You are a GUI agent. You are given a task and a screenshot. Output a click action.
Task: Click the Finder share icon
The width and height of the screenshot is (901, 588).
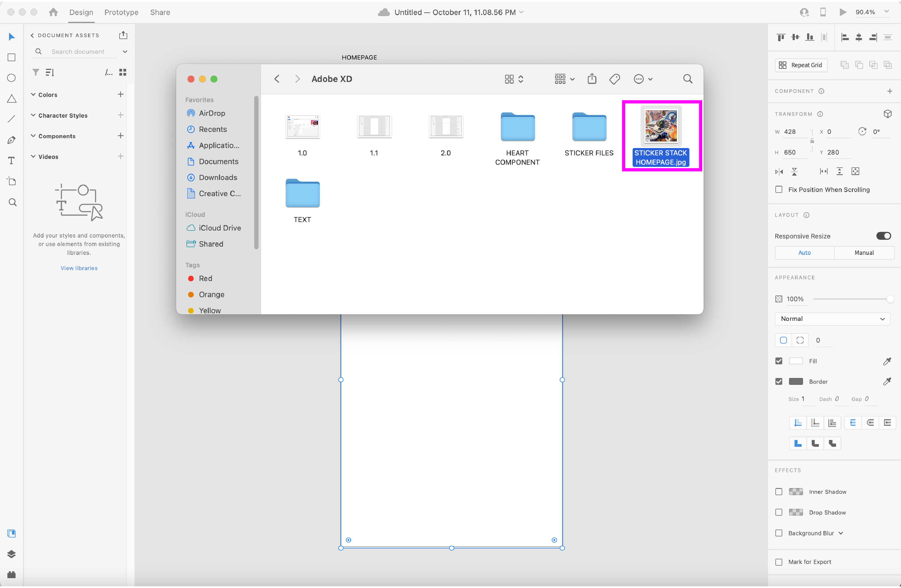pos(592,79)
